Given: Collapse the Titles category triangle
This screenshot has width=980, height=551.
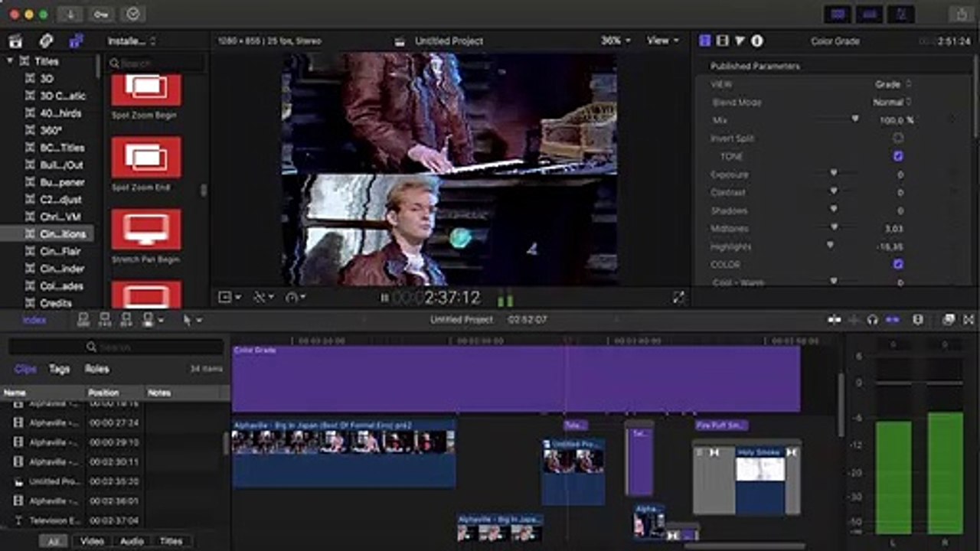Looking at the screenshot, I should tap(10, 61).
